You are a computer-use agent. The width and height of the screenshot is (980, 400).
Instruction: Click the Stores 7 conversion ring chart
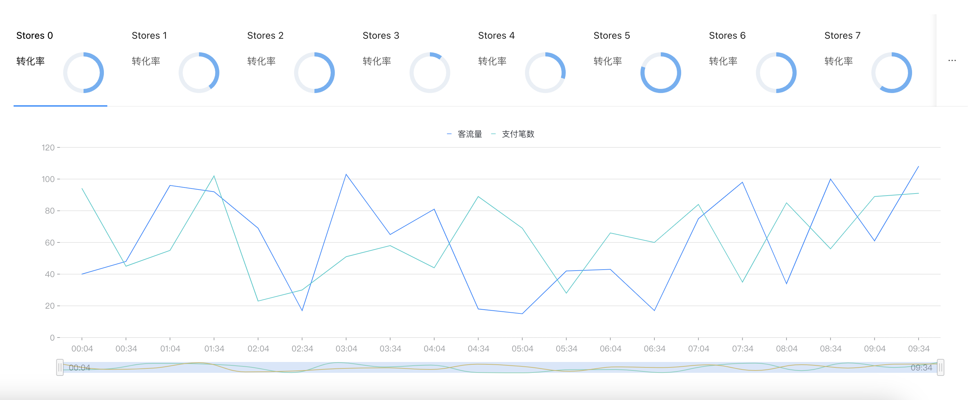point(892,73)
